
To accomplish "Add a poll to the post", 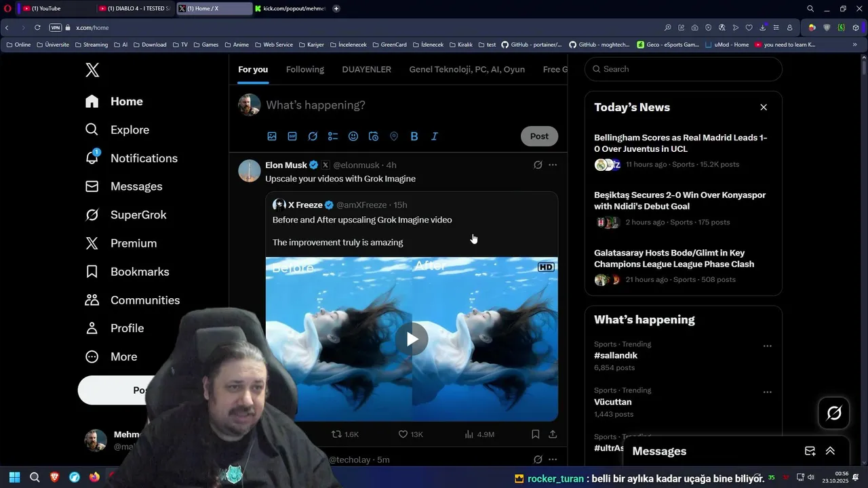I will 333,136.
